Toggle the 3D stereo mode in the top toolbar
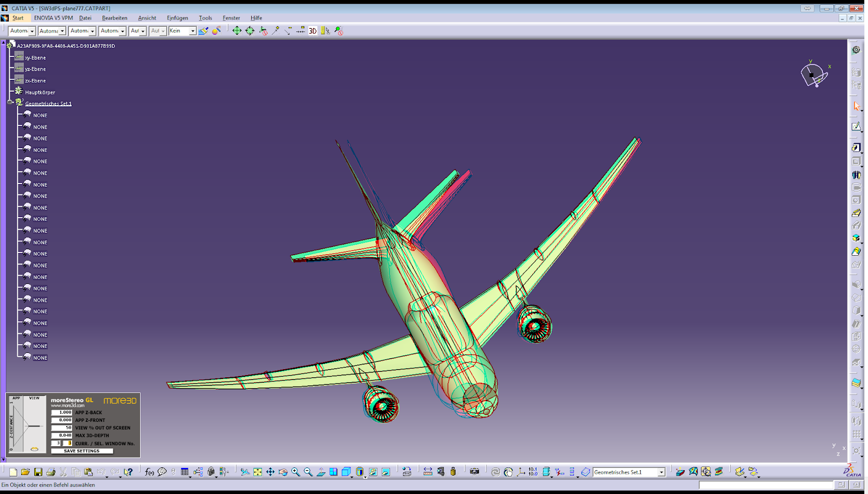The image size is (868, 494). (312, 31)
